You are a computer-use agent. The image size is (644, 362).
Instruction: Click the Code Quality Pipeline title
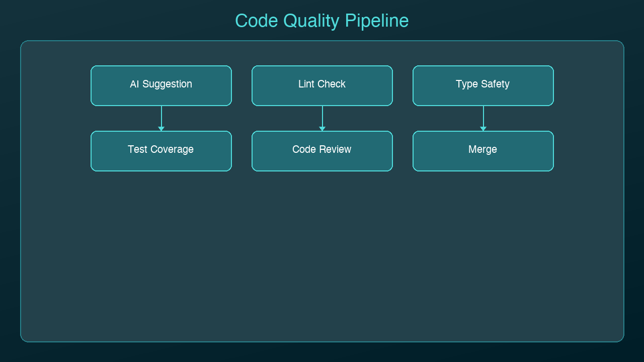pos(322,21)
